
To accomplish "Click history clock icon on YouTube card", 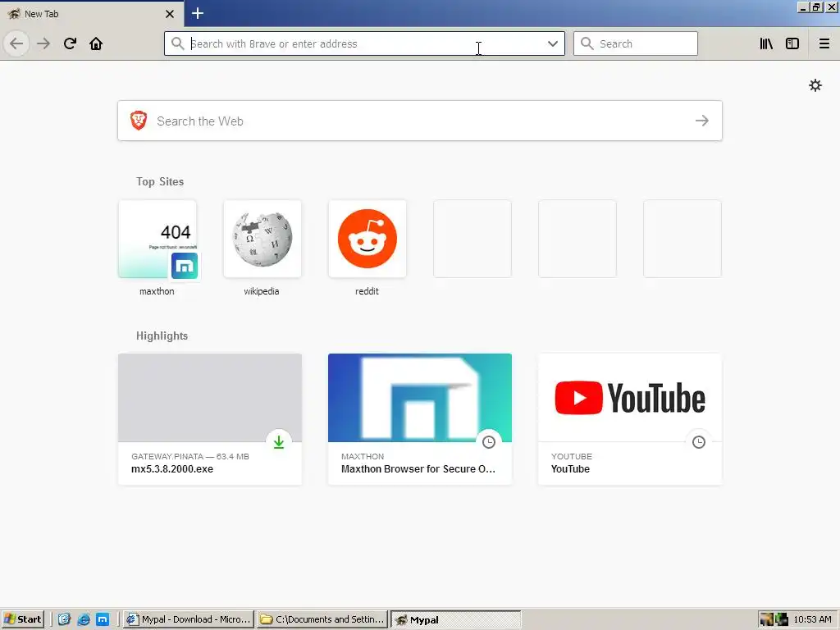I will [x=699, y=442].
